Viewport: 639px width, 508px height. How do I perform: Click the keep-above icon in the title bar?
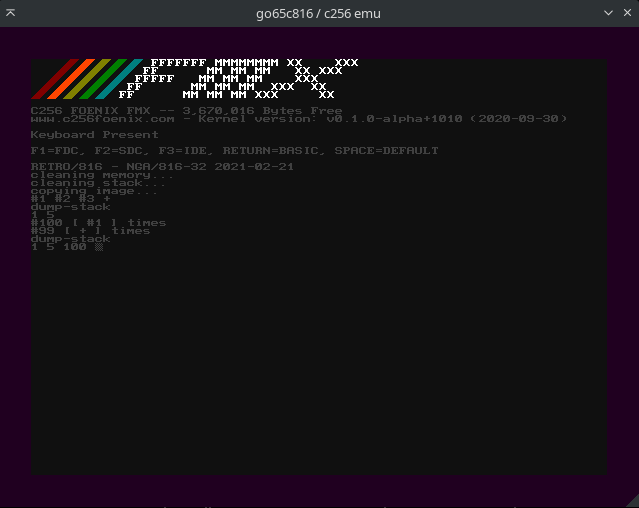click(x=11, y=13)
